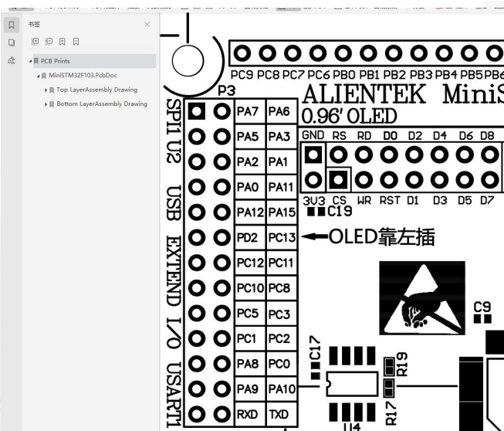This screenshot has height=431, width=504.
Task: Go to Top LayerAssembly Drawing bookmark
Action: tap(96, 90)
